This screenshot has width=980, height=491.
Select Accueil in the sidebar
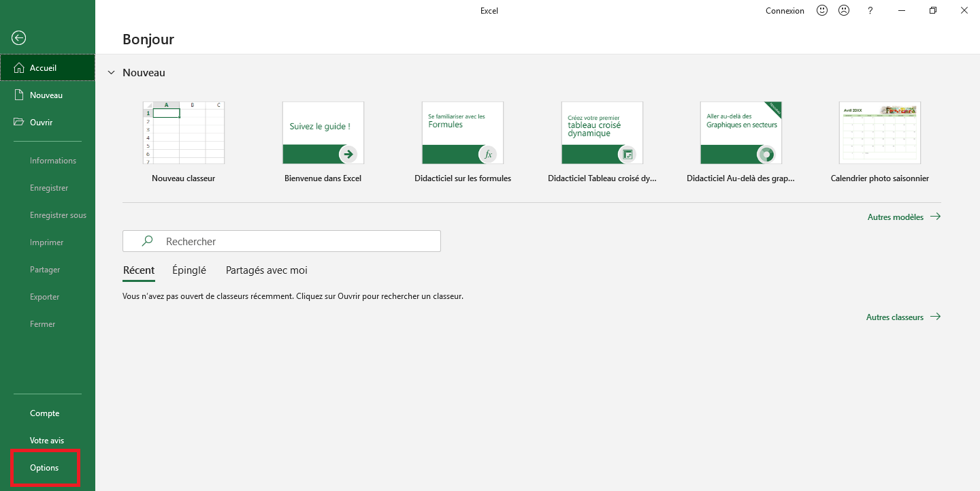[48, 68]
